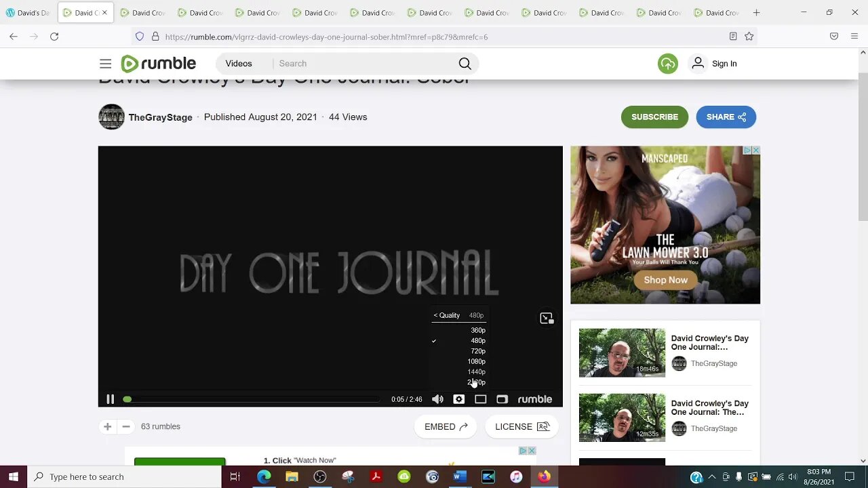Switch to the third browser tab David Crow
The image size is (868, 488).
pyautogui.click(x=142, y=12)
